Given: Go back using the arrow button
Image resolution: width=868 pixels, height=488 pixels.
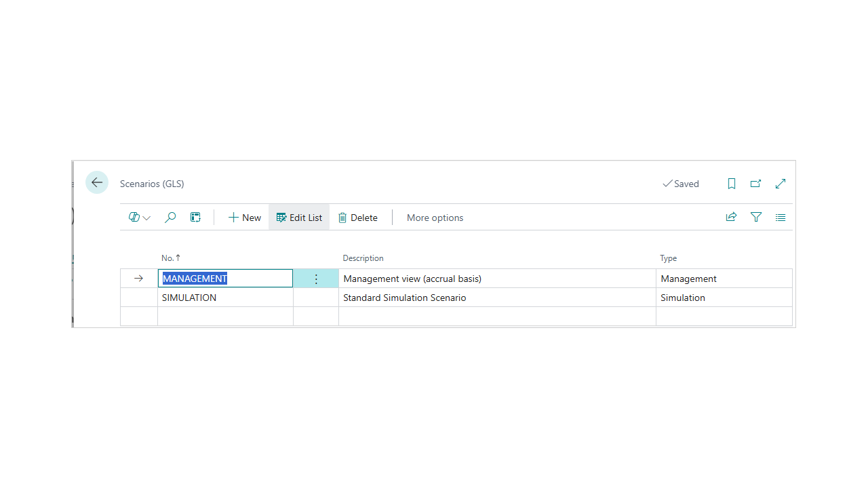Looking at the screenshot, I should [x=97, y=182].
